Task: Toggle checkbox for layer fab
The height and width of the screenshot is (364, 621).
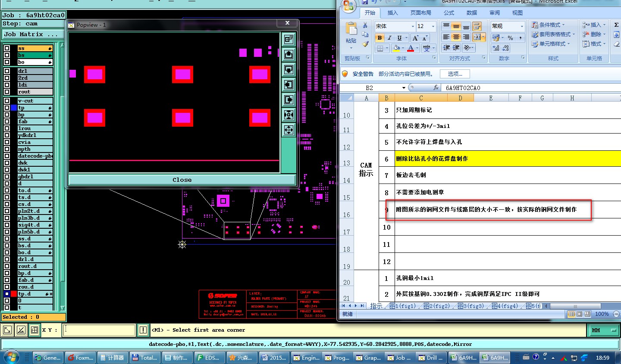Action: 7,121
